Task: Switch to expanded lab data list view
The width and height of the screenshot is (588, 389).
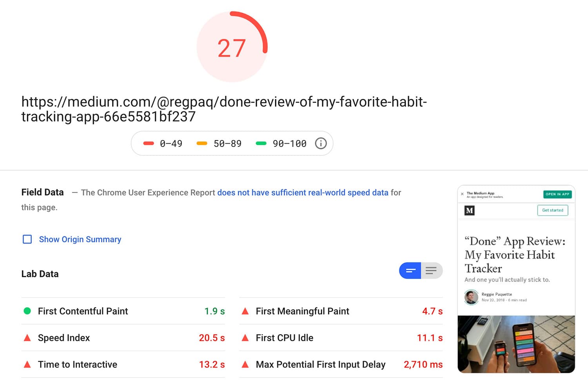Action: pyautogui.click(x=432, y=271)
